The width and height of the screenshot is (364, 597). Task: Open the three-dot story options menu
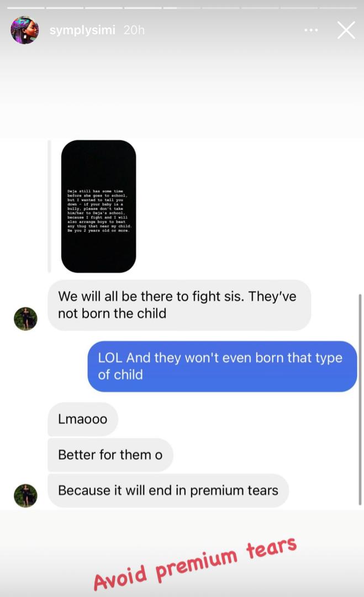coord(311,30)
